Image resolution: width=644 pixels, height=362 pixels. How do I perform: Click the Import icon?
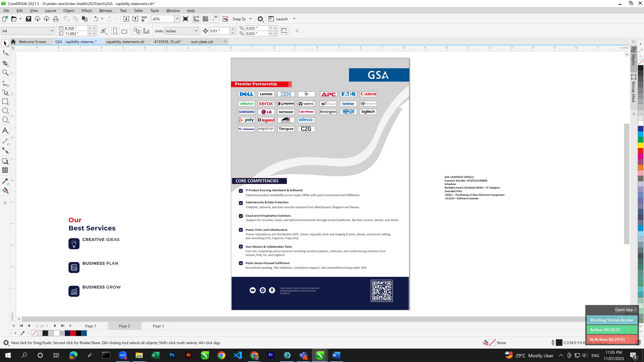point(126,19)
